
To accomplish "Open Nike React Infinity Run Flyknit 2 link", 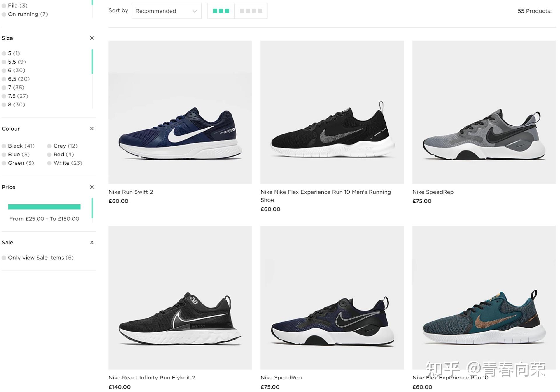I will click(152, 377).
